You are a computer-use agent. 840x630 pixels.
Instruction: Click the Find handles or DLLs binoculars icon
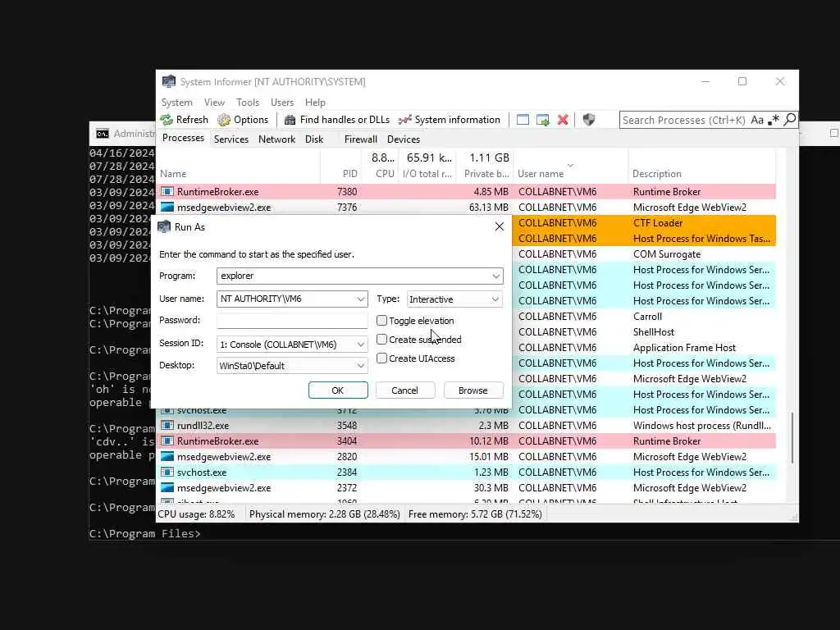(290, 120)
